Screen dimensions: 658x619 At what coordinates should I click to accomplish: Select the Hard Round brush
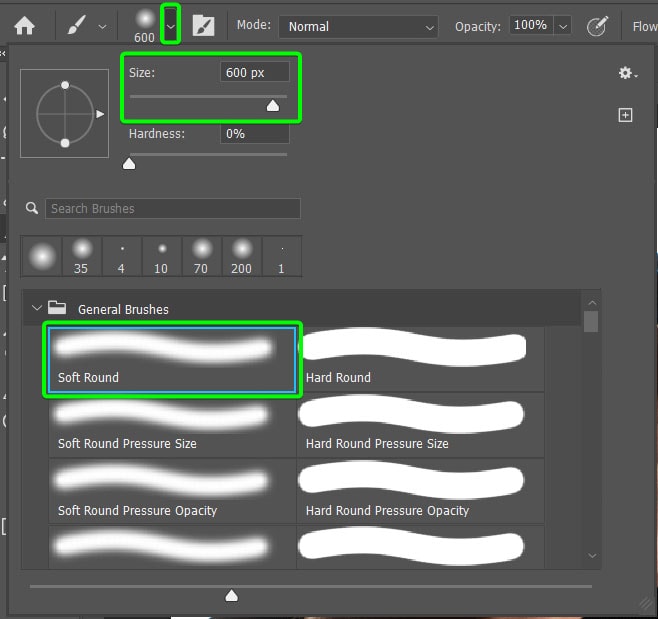[x=420, y=358]
